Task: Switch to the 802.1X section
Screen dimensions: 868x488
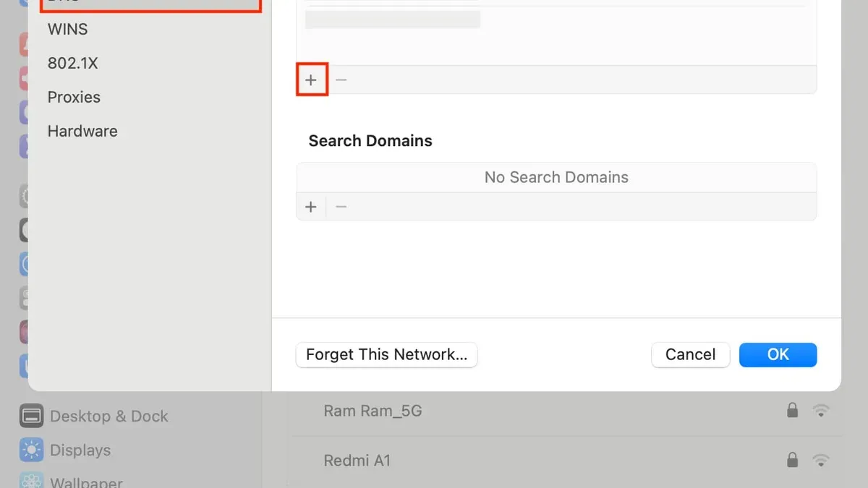Action: [x=72, y=64]
